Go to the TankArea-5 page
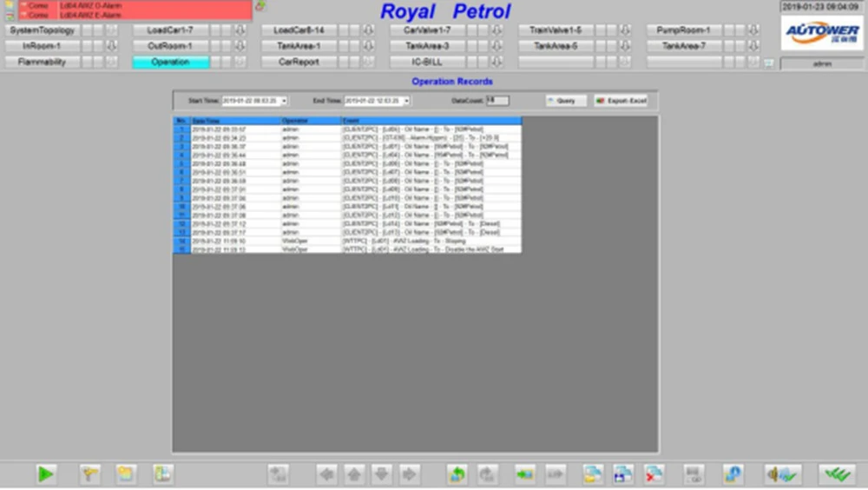Screen dimensions: 868x490 [556, 46]
